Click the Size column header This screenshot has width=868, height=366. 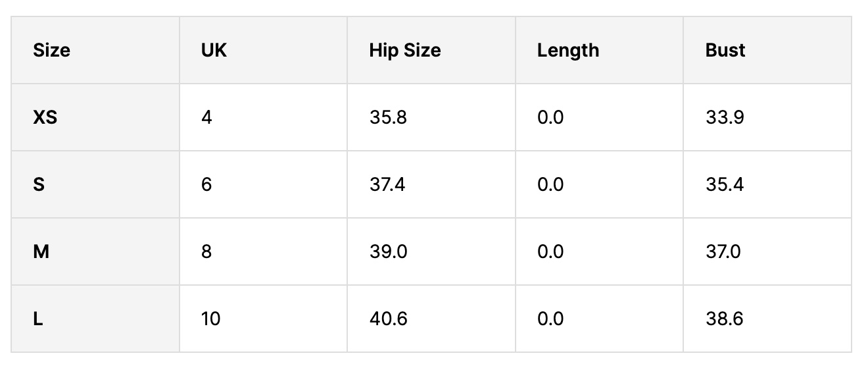pyautogui.click(x=51, y=51)
